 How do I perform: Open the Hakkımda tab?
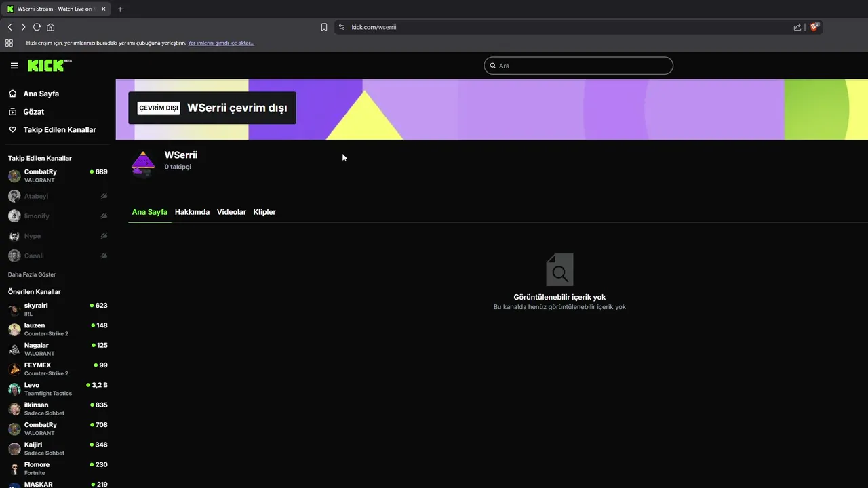[192, 212]
